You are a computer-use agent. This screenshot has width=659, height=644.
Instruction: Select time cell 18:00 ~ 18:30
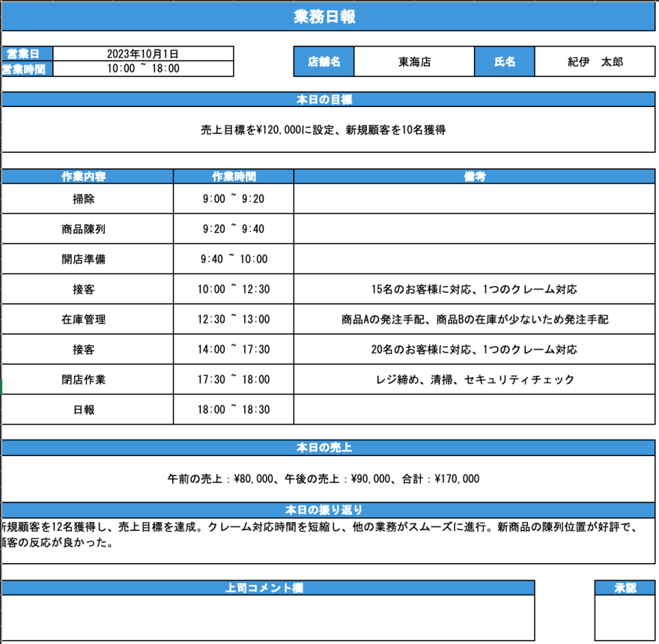233,410
